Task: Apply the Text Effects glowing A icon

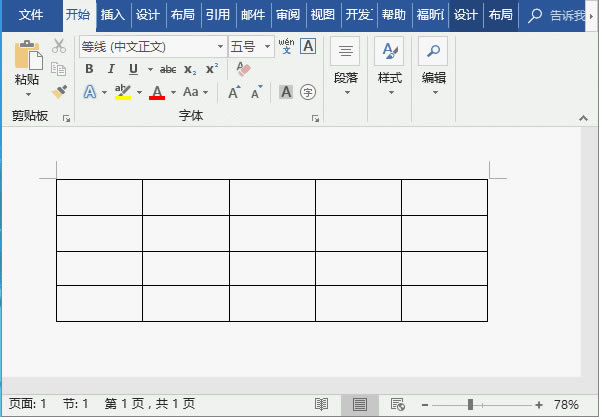Action: click(90, 92)
